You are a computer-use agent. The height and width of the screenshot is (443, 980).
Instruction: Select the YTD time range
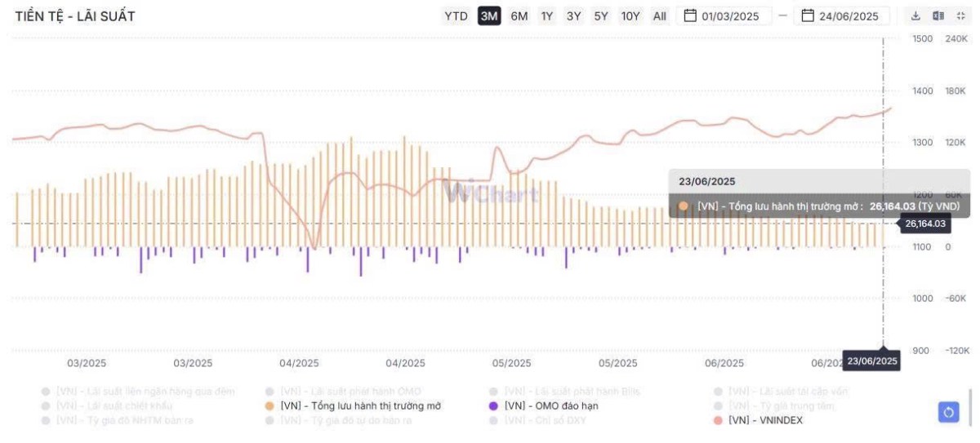[x=456, y=16]
